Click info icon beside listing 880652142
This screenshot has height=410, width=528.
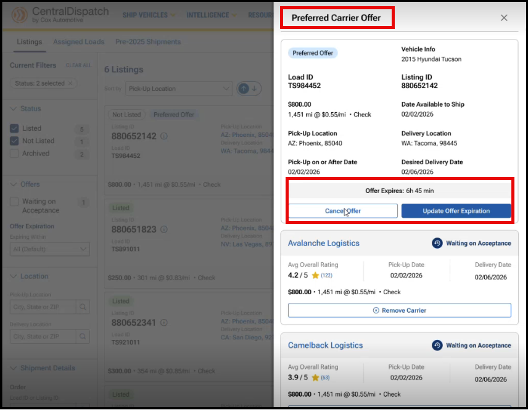pos(164,136)
